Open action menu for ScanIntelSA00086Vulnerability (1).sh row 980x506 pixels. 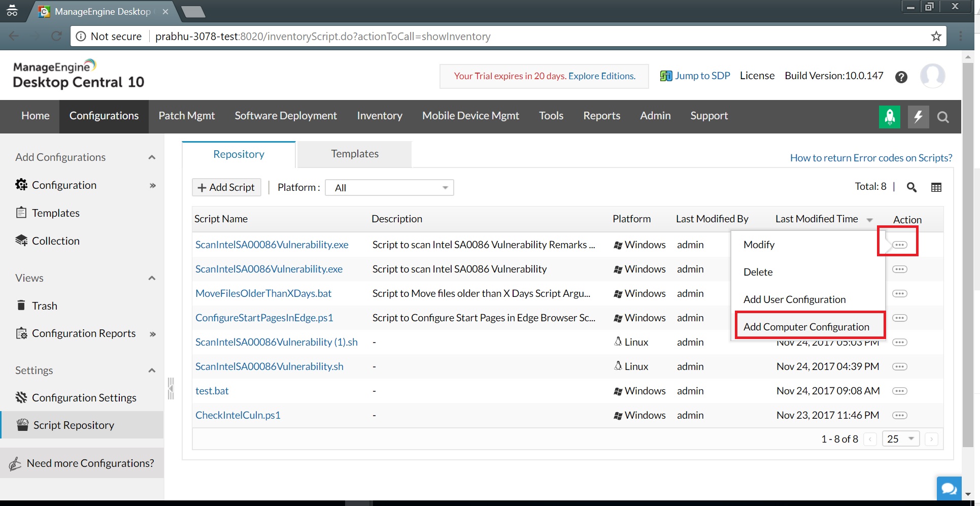coord(900,342)
